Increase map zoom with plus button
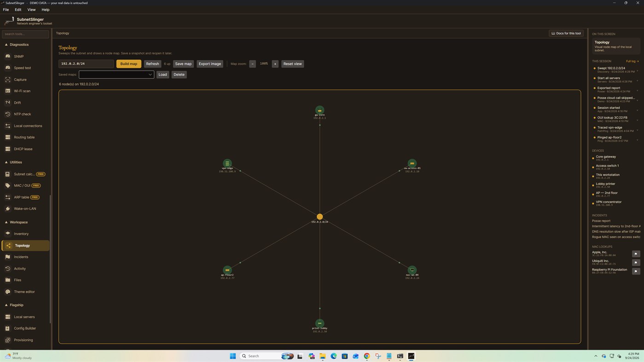Image resolution: width=644 pixels, height=362 pixels. point(275,64)
